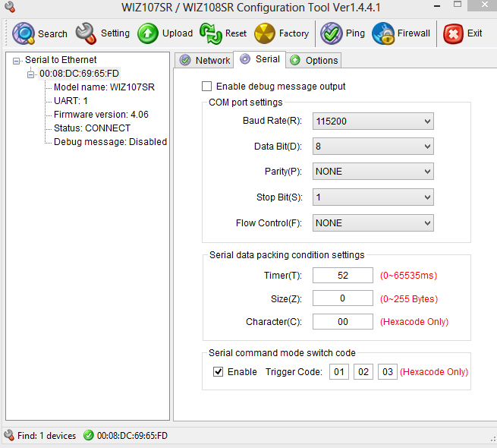Screen dimensions: 497x448
Task: Click Find: 1 devices status text
Action: pos(46,436)
